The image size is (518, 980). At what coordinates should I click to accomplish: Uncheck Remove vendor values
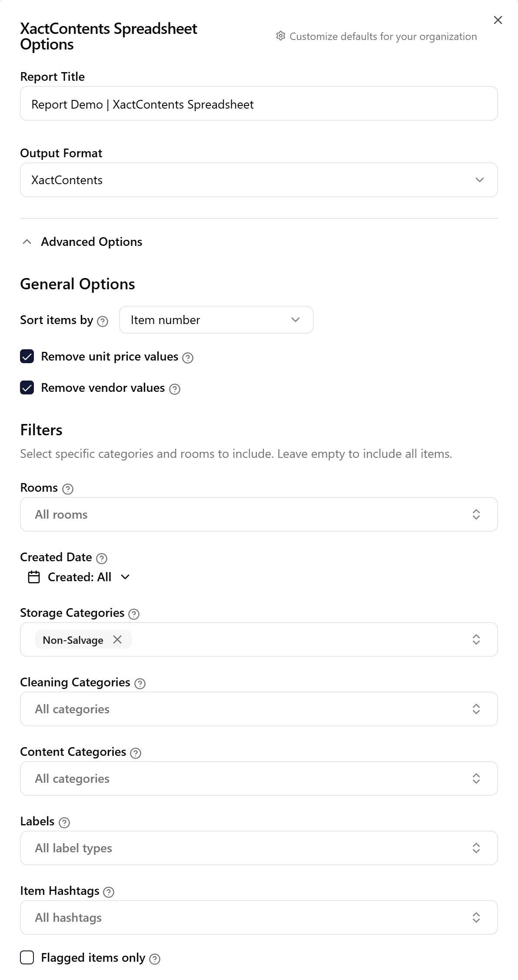tap(27, 387)
